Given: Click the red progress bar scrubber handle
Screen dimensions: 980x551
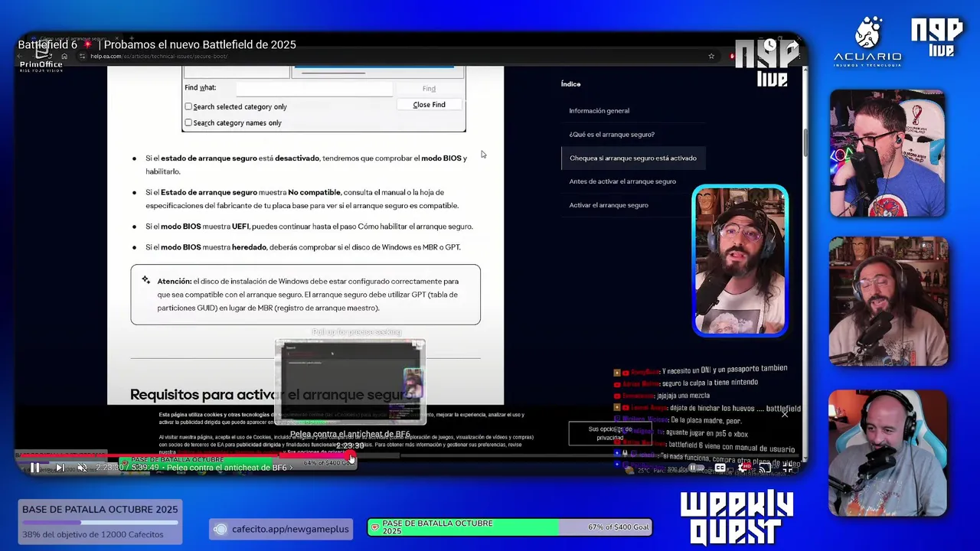Looking at the screenshot, I should pyautogui.click(x=351, y=456).
